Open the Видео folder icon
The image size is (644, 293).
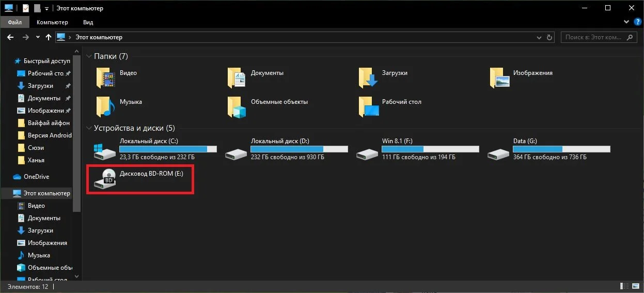click(x=106, y=78)
